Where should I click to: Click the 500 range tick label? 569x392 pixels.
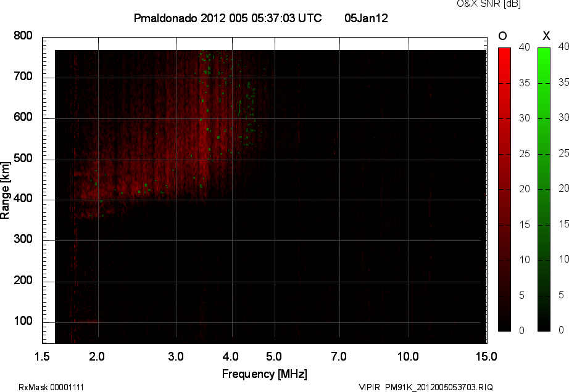click(23, 158)
